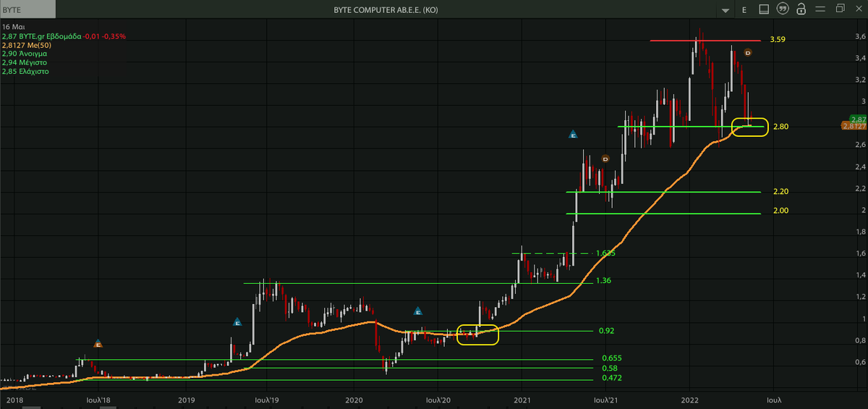Click the 3,6 price axis value
This screenshot has height=409, width=868.
tap(860, 36)
